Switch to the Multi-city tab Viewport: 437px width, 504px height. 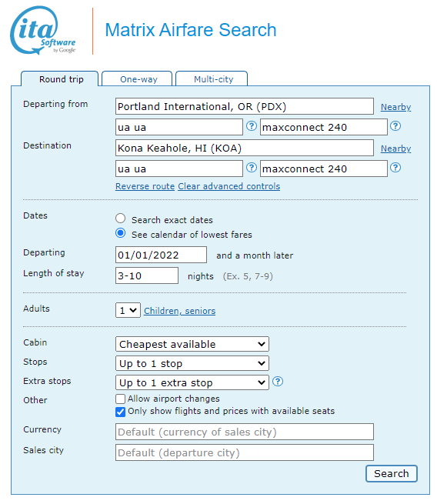[x=212, y=78]
